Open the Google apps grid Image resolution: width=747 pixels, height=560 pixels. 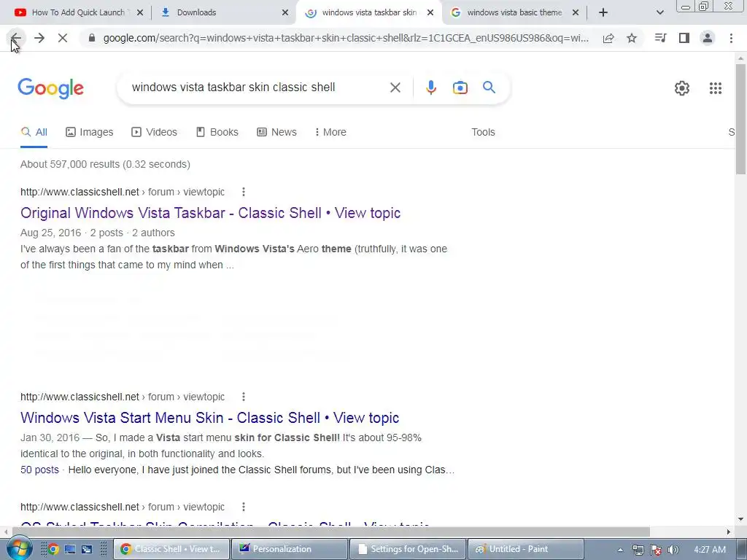715,88
